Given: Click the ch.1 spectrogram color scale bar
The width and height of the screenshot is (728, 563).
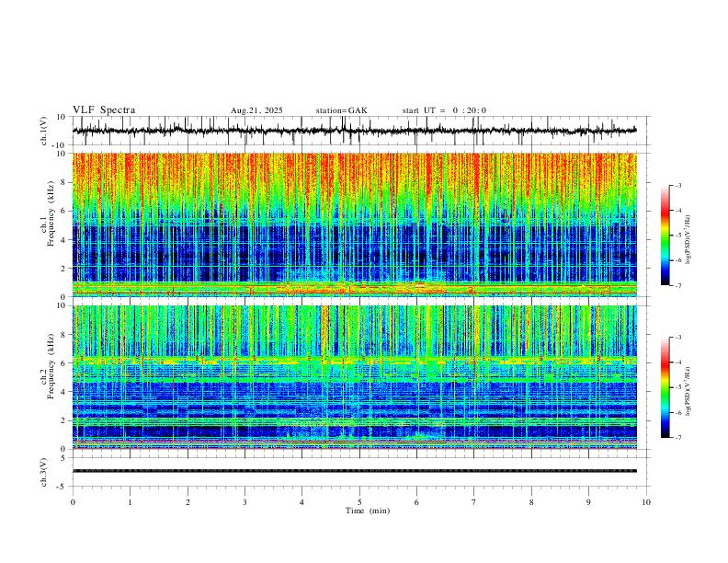Looking at the screenshot, I should 665,236.
